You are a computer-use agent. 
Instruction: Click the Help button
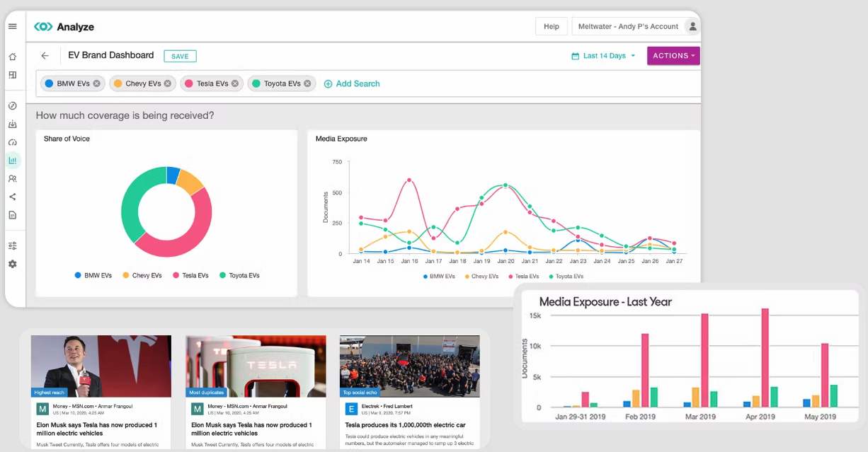tap(552, 26)
